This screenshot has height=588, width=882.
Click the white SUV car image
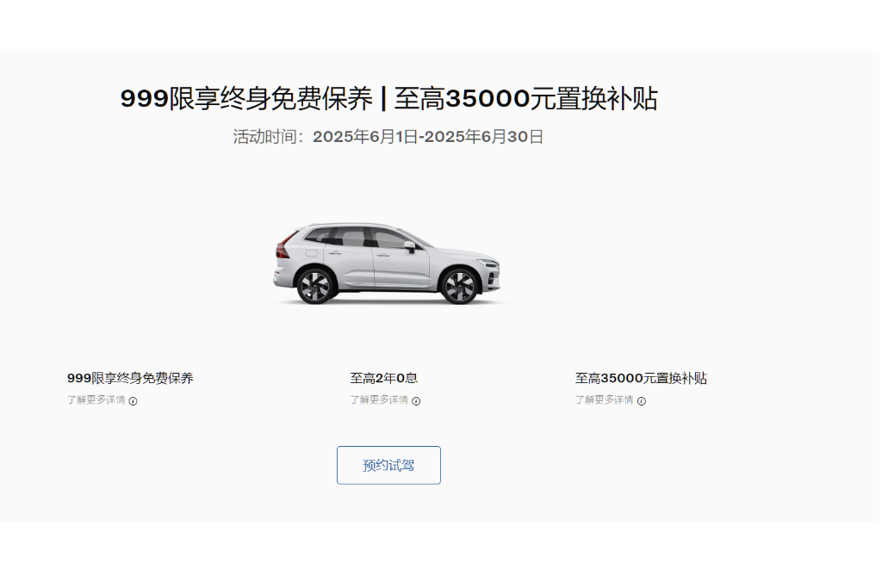(x=387, y=263)
